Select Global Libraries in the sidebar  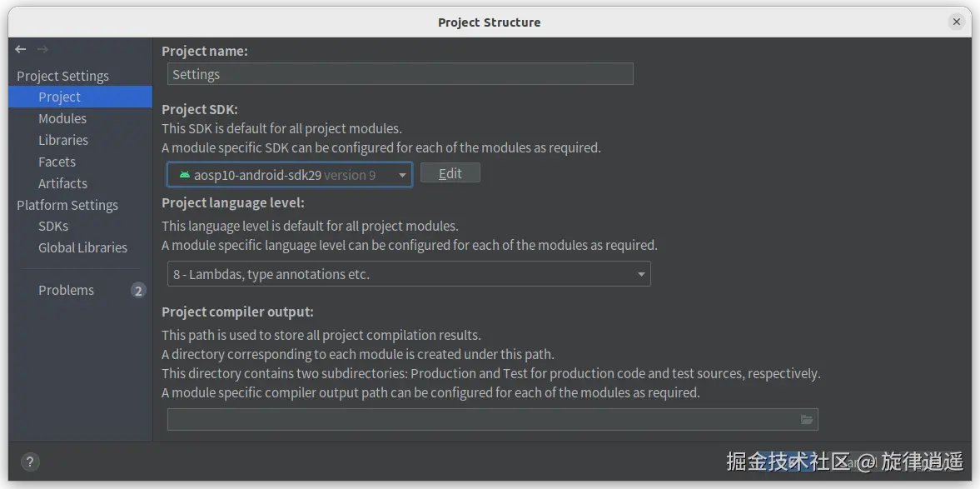(x=82, y=247)
